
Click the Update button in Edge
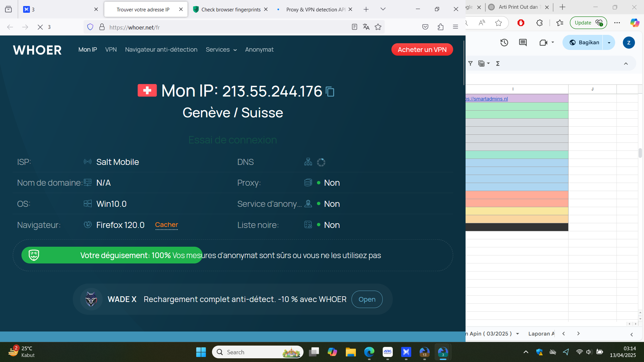click(x=588, y=23)
